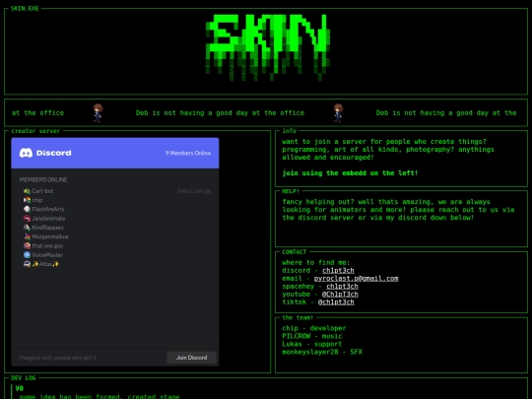Image resolution: width=532 pixels, height=399 pixels.
Task: Open the pyroclast.p@gmail.com email link
Action: point(356,279)
